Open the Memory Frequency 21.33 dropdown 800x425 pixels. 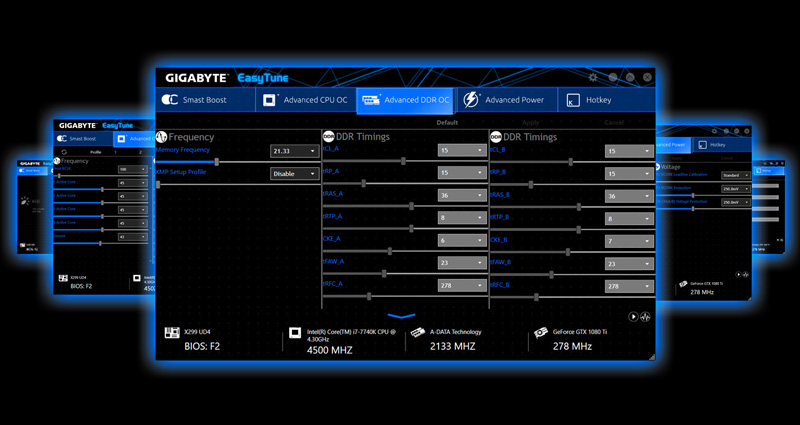pyautogui.click(x=295, y=151)
